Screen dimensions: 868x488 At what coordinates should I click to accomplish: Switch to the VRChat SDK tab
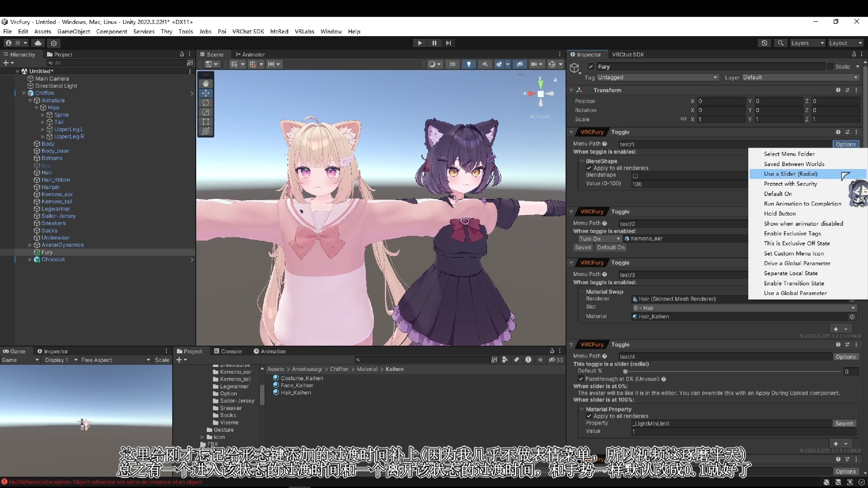628,54
